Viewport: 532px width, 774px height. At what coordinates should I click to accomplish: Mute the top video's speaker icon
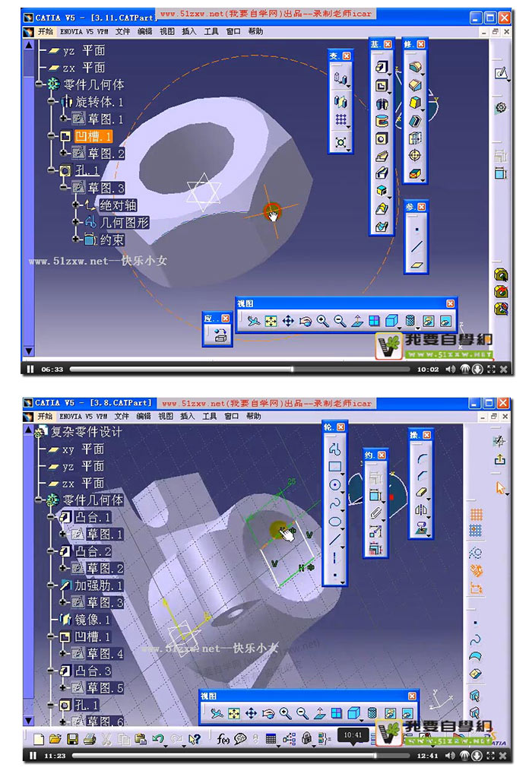(450, 370)
